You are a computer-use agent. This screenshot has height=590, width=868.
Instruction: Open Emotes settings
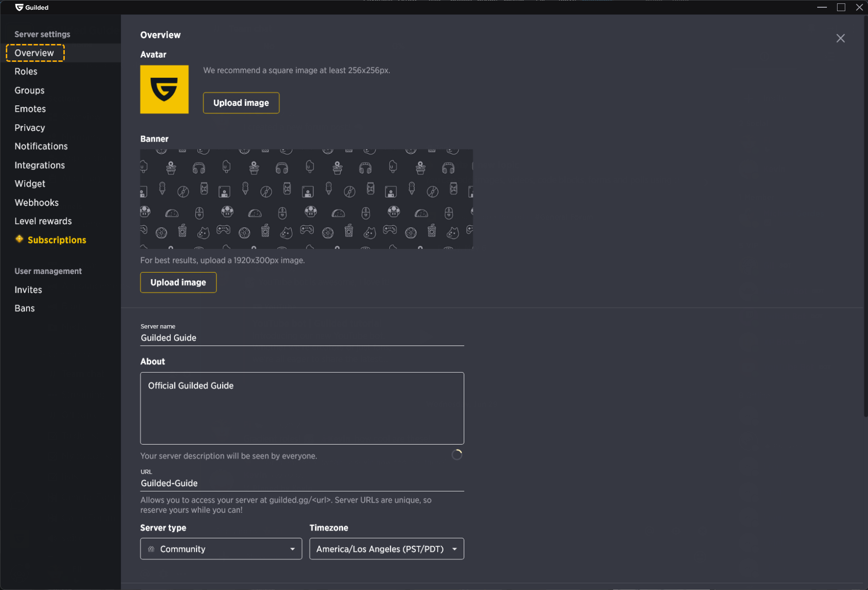pos(30,109)
